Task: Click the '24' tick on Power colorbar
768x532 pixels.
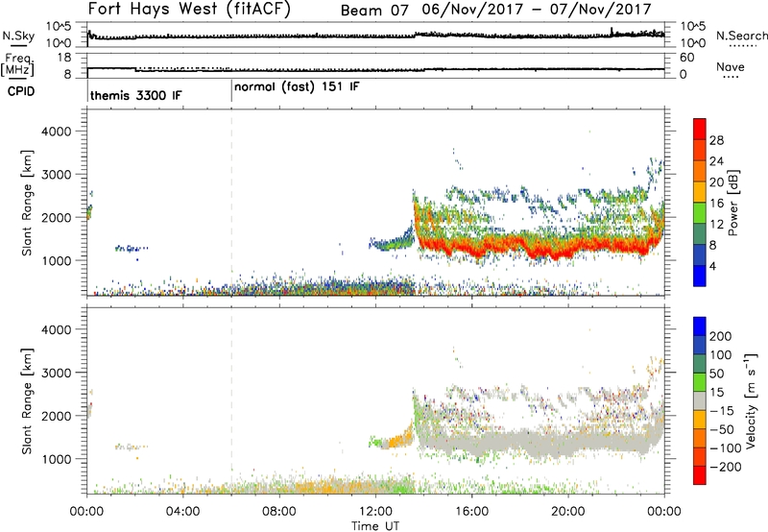Action: pyautogui.click(x=716, y=161)
